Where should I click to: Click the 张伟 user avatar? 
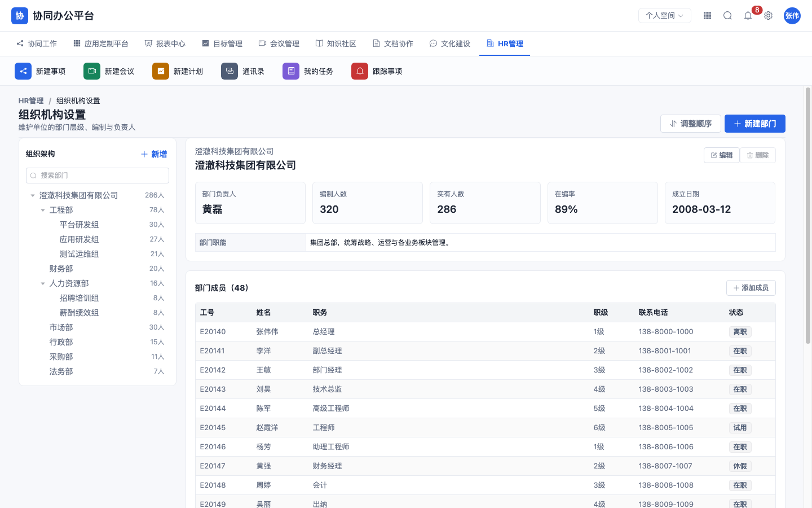click(792, 16)
